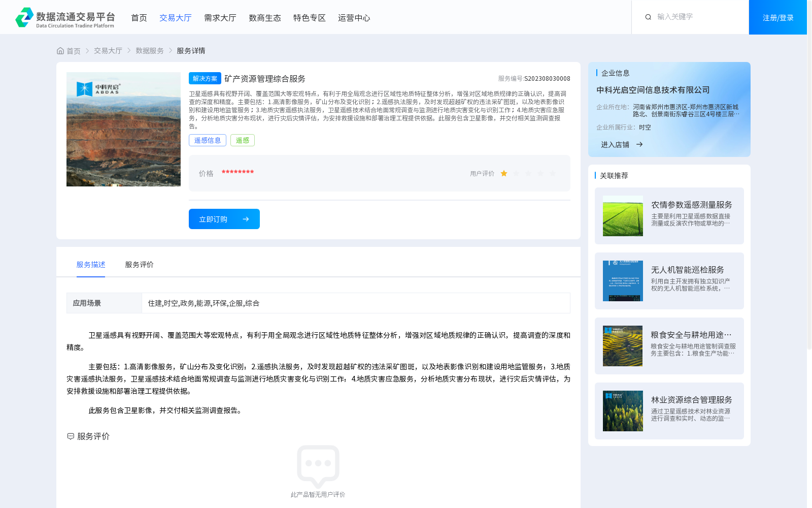The width and height of the screenshot is (812, 508).
Task: Click the platform logo icon
Action: 24,17
